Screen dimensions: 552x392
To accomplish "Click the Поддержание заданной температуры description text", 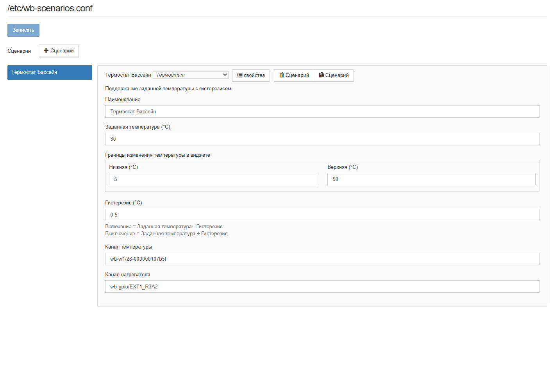I will click(x=168, y=89).
